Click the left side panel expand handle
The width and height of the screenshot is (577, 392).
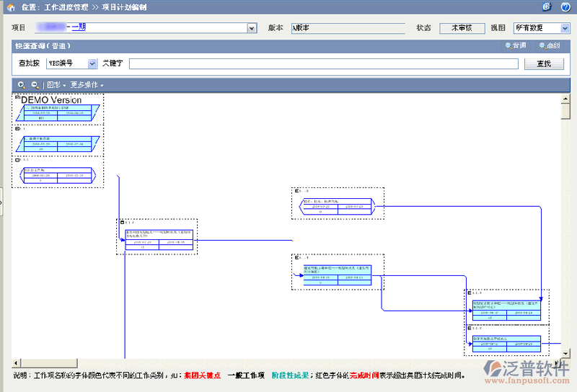coord(2,204)
